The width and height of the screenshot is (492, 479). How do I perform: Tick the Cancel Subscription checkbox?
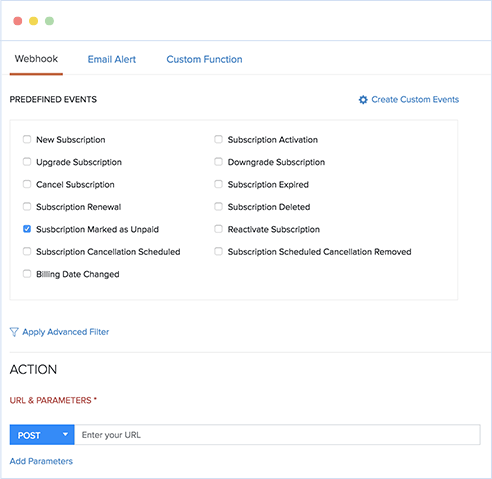pyautogui.click(x=27, y=184)
